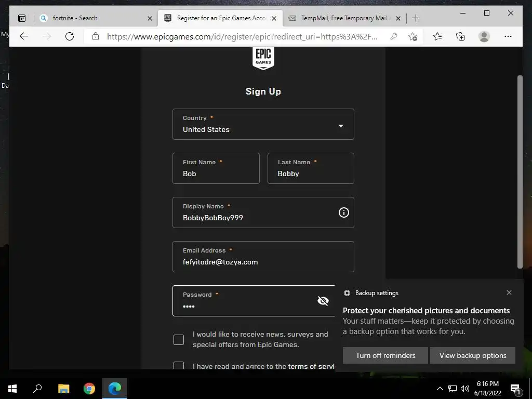Click the page's vertical scrollbar thumb

pos(520,172)
